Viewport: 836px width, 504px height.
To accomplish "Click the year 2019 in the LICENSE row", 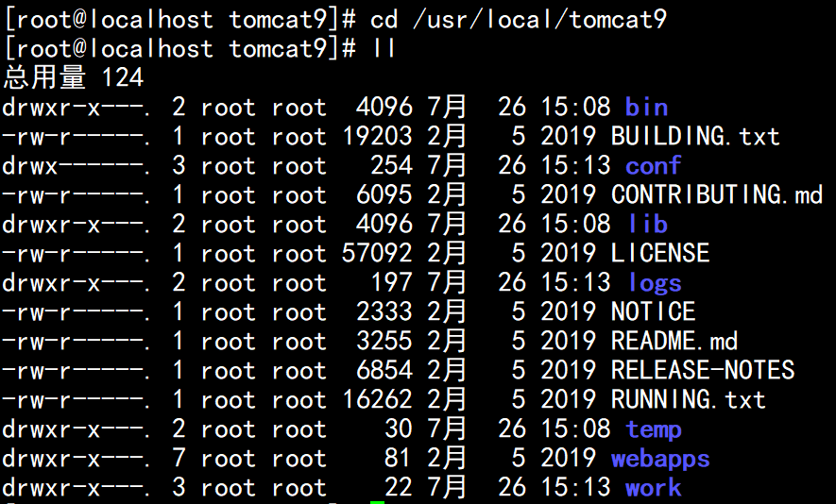I will (569, 253).
